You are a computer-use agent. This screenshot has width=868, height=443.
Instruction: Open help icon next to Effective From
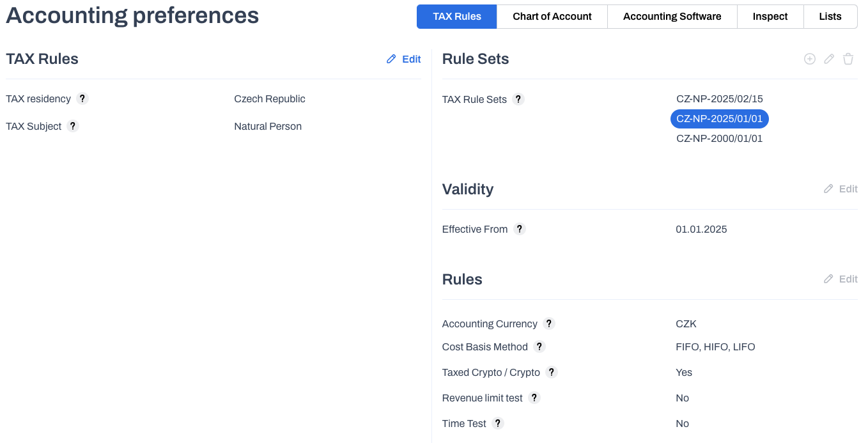[x=520, y=229]
